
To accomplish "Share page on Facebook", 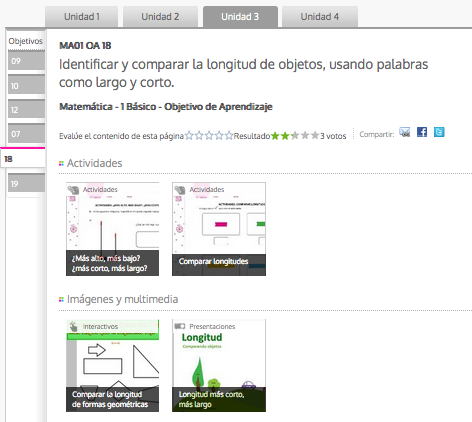I will pyautogui.click(x=422, y=132).
